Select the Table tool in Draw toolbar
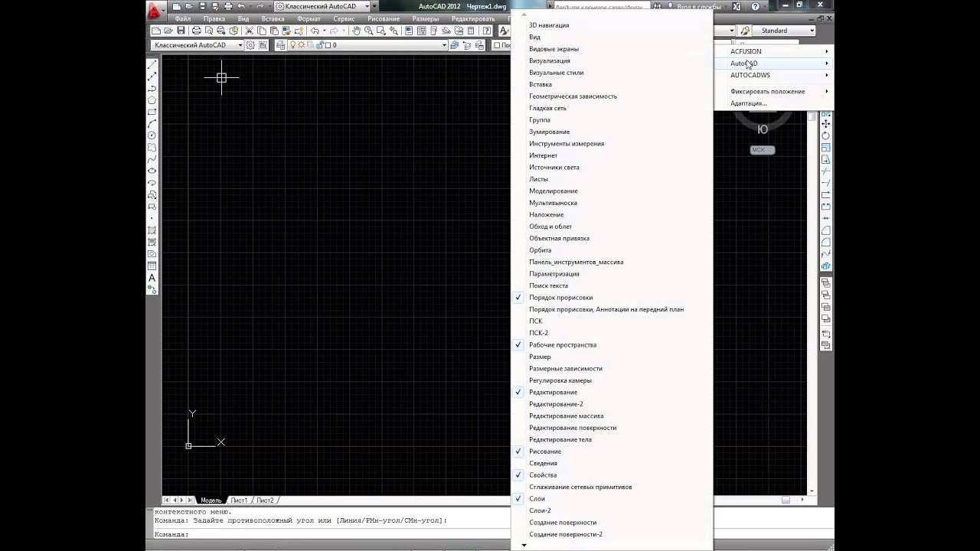The image size is (980, 551). coord(152,266)
